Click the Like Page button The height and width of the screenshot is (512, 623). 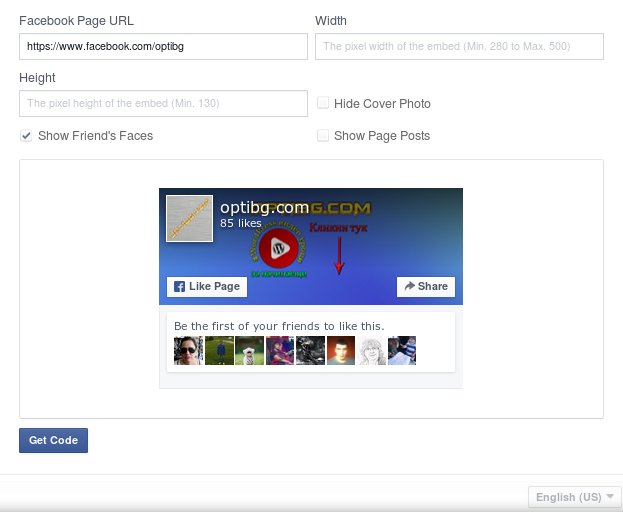tap(207, 286)
